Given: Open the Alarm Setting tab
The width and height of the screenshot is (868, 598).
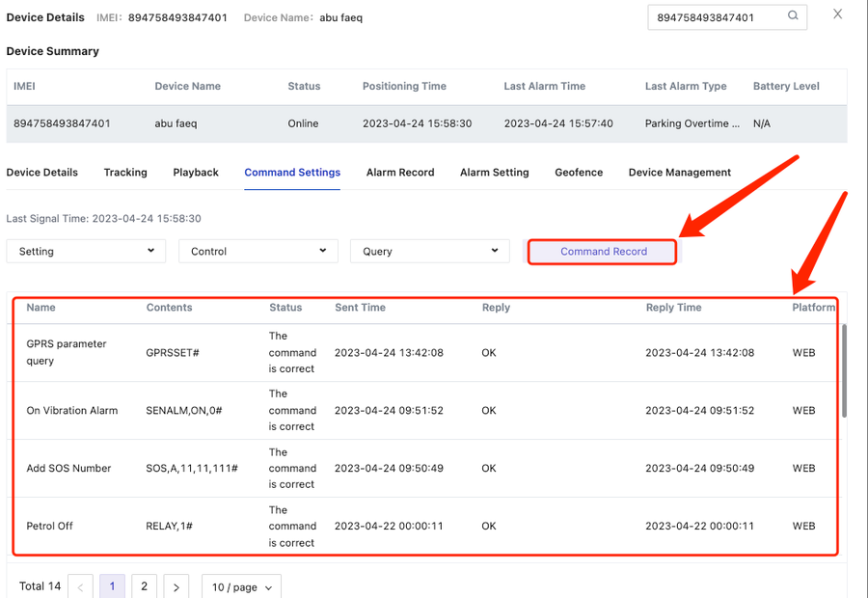Looking at the screenshot, I should (x=494, y=173).
